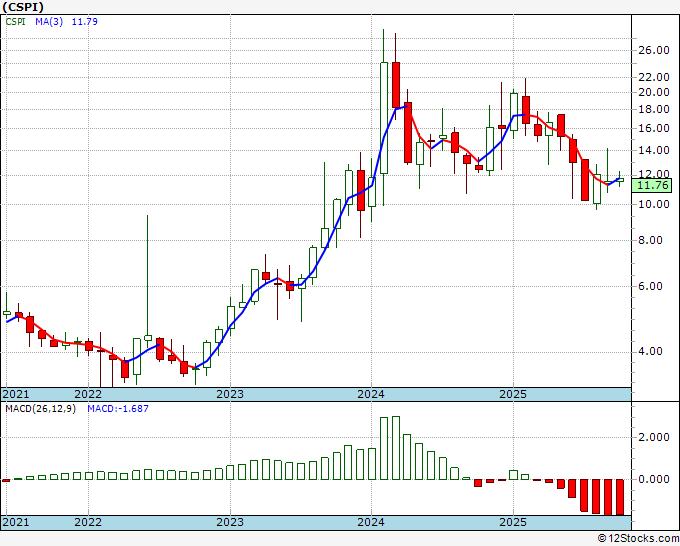Click 2022 on the price chart timeline
This screenshot has height=546, width=680.
(x=88, y=394)
